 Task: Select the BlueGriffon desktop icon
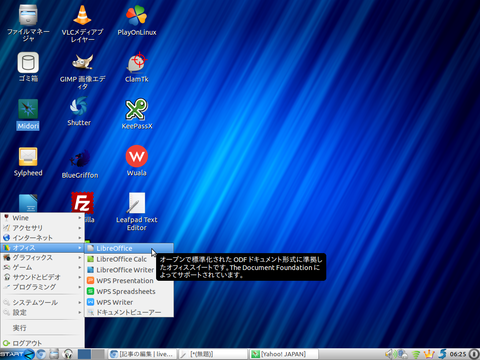point(80,163)
